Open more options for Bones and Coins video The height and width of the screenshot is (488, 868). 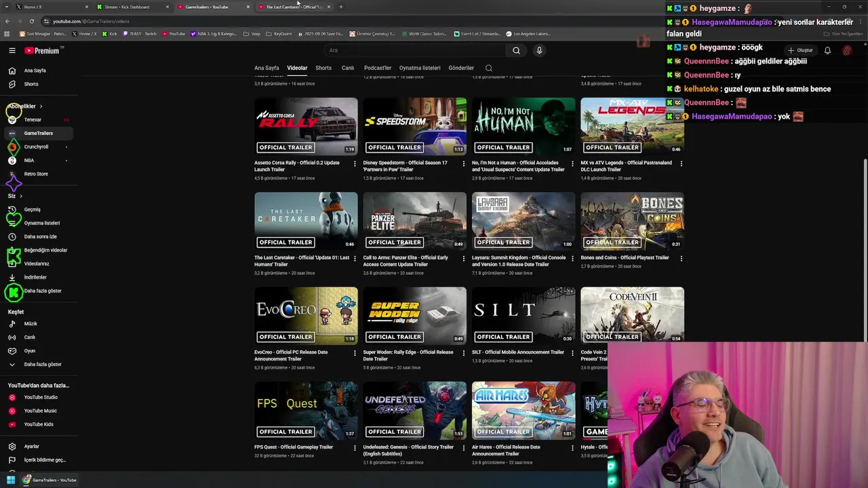tap(682, 258)
